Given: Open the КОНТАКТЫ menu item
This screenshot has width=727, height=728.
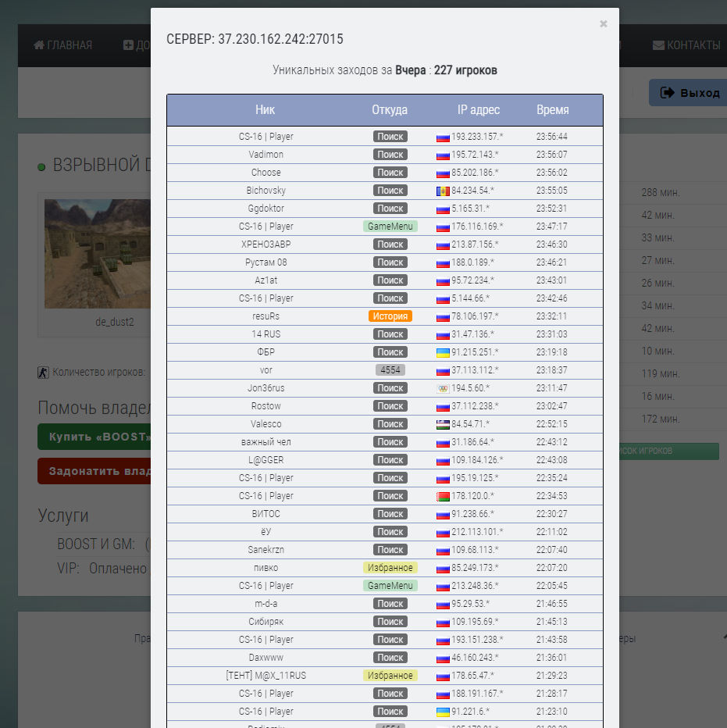Looking at the screenshot, I should [686, 45].
